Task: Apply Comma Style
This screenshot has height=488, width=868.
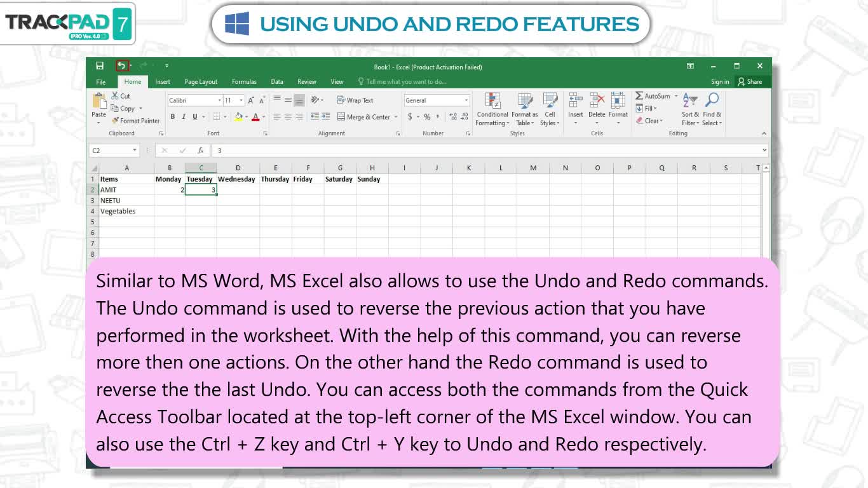Action: [x=437, y=117]
